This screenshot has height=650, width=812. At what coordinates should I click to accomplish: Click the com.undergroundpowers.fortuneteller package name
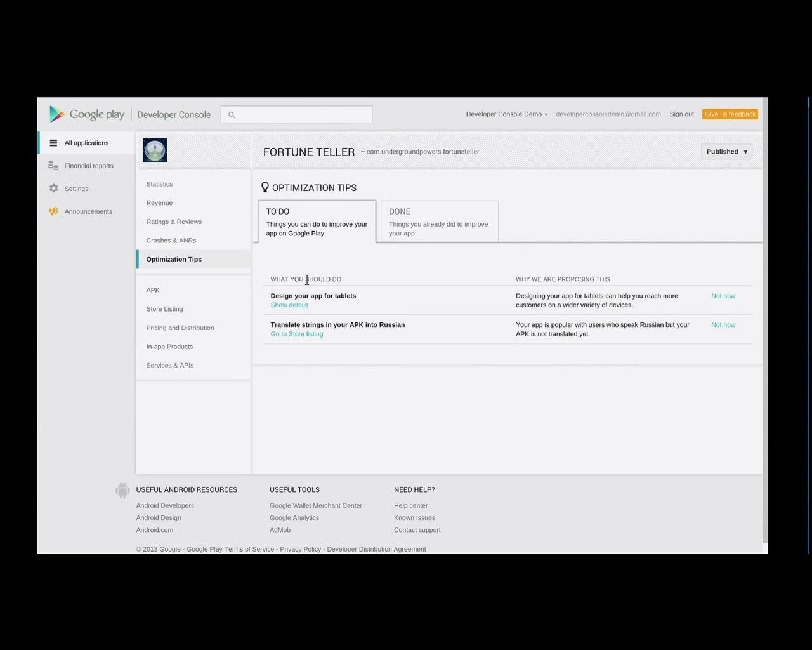422,152
